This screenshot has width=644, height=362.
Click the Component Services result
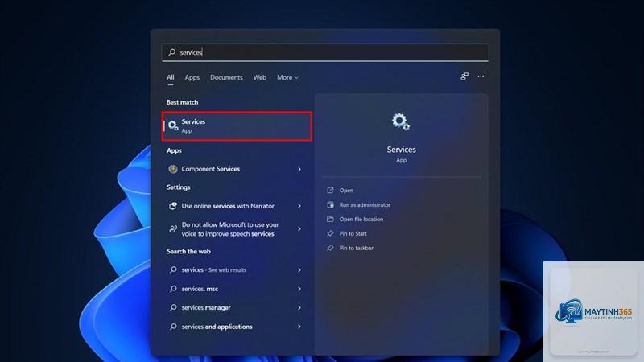235,169
